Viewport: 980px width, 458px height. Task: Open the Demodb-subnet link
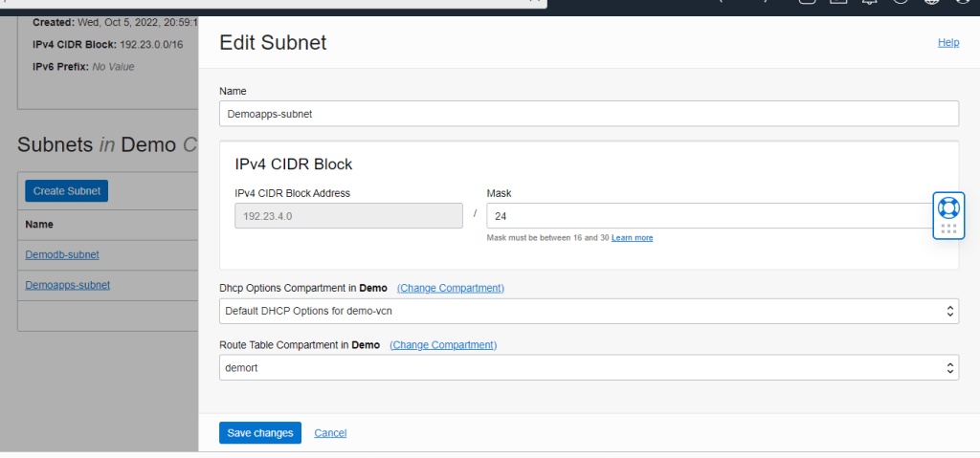[x=62, y=254]
